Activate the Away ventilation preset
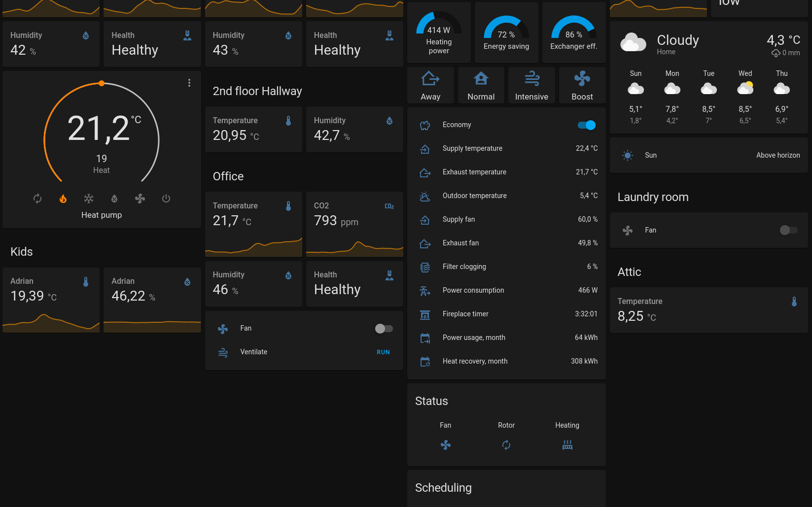812x507 pixels. 430,85
